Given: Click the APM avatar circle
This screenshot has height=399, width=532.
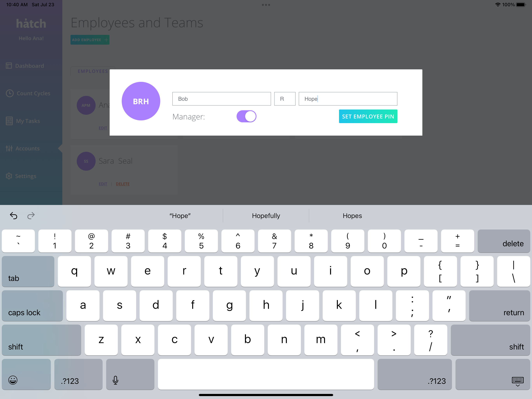Looking at the screenshot, I should pyautogui.click(x=86, y=105).
